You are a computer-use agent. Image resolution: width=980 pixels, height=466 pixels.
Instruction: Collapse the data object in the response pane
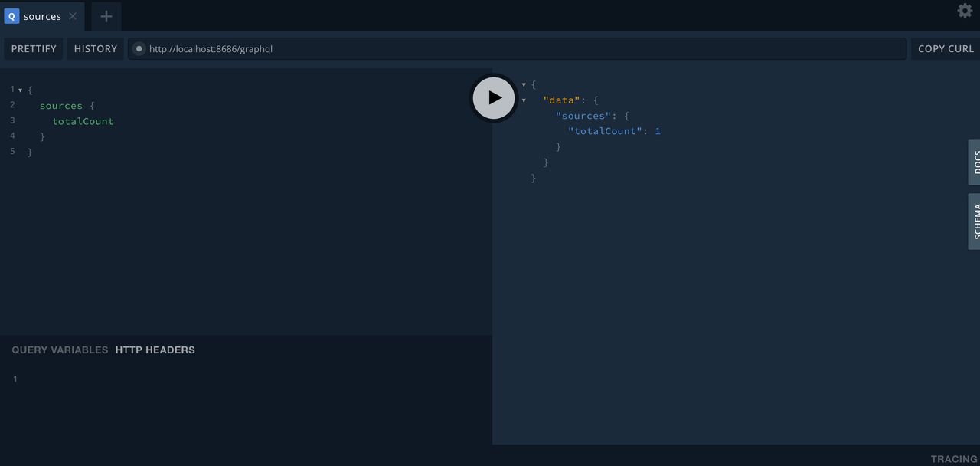tap(524, 100)
